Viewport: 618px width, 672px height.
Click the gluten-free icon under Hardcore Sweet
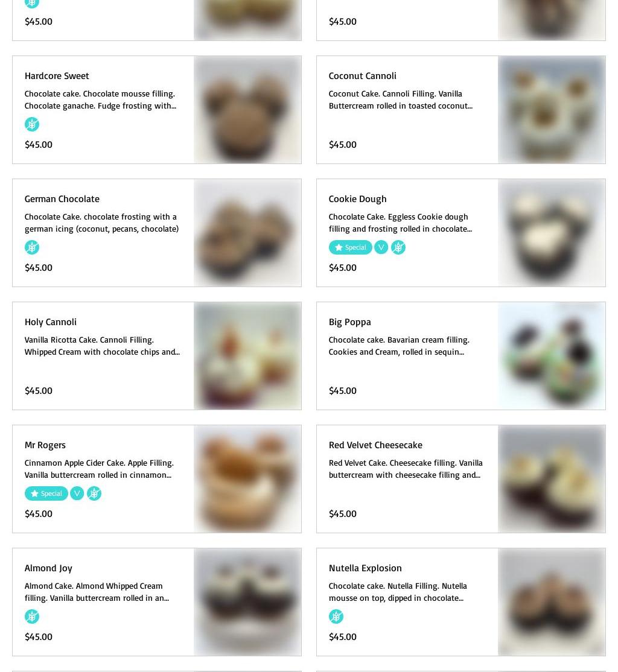pos(32,124)
